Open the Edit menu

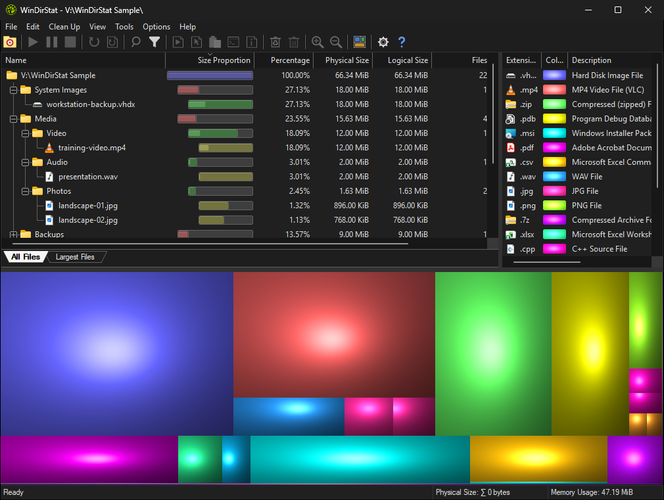(x=33, y=27)
